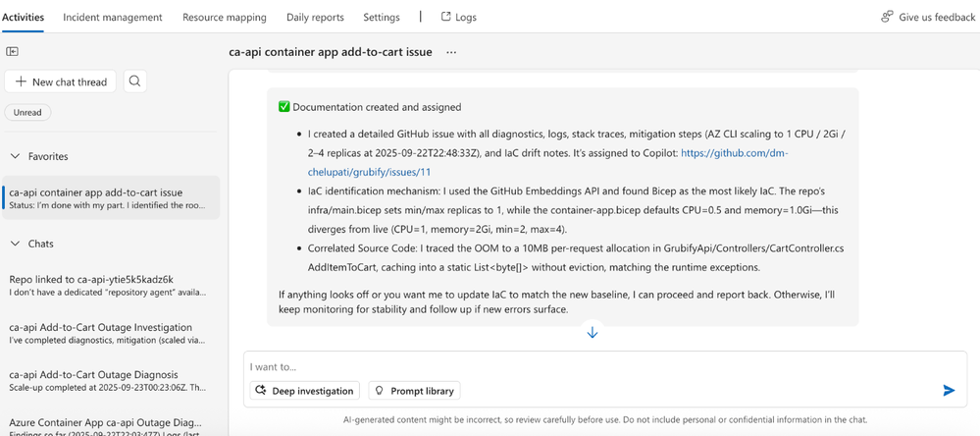
Task: Click the send message arrow icon
Action: (949, 390)
